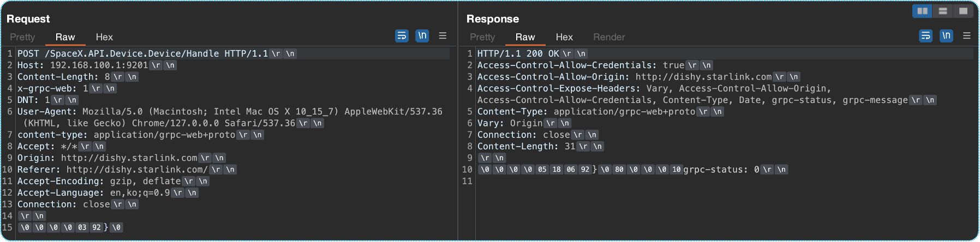Open the Request panel hamburger menu

click(x=443, y=36)
